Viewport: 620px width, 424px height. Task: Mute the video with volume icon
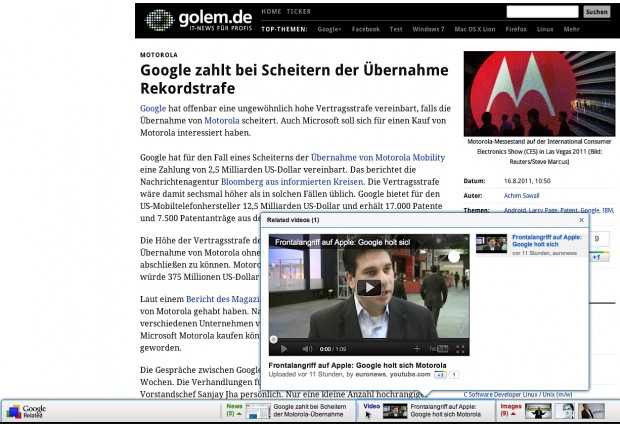click(x=307, y=349)
